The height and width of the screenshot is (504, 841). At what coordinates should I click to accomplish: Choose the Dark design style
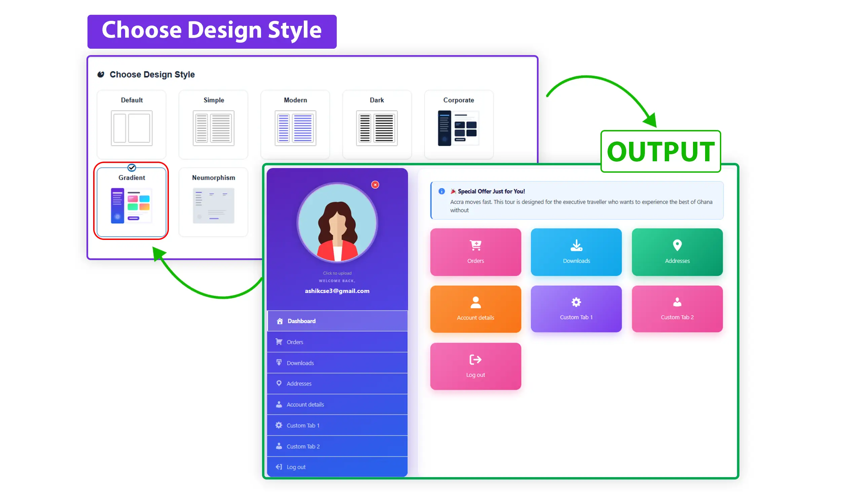377,124
